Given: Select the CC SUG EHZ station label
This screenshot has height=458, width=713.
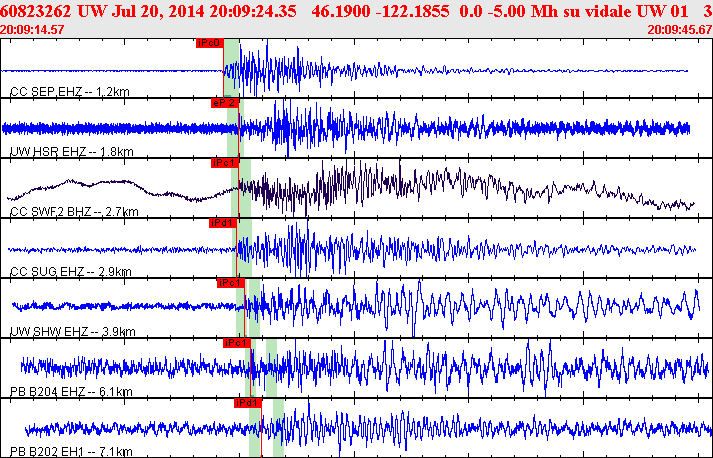Looking at the screenshot, I should click(70, 272).
